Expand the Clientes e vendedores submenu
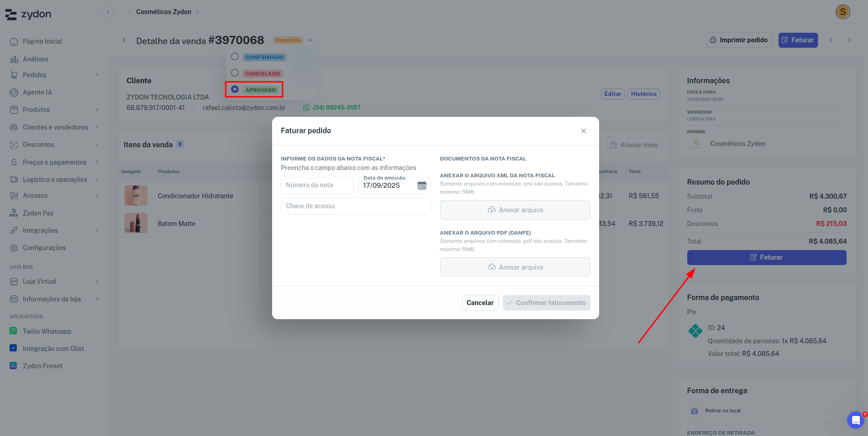Viewport: 868px width, 436px height. tap(97, 127)
